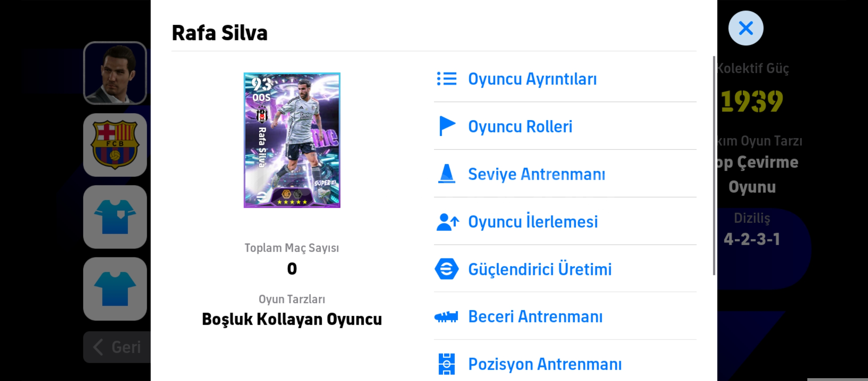
Task: Tap the Rafa Silva player card
Action: click(x=292, y=140)
